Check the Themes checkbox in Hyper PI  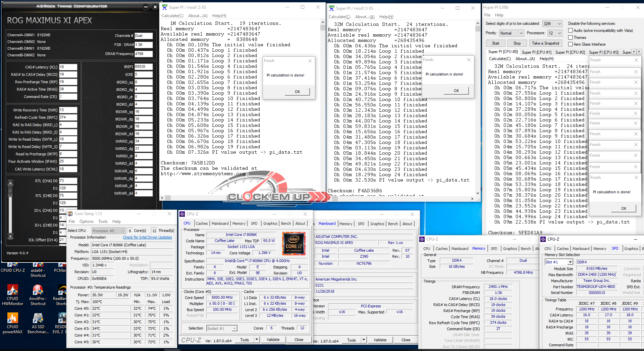click(570, 38)
